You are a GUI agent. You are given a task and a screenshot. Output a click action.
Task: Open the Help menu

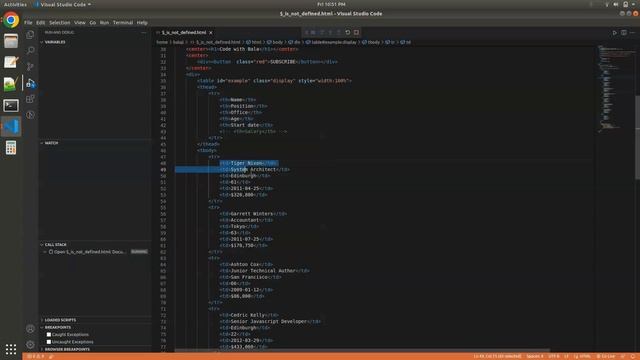point(142,22)
